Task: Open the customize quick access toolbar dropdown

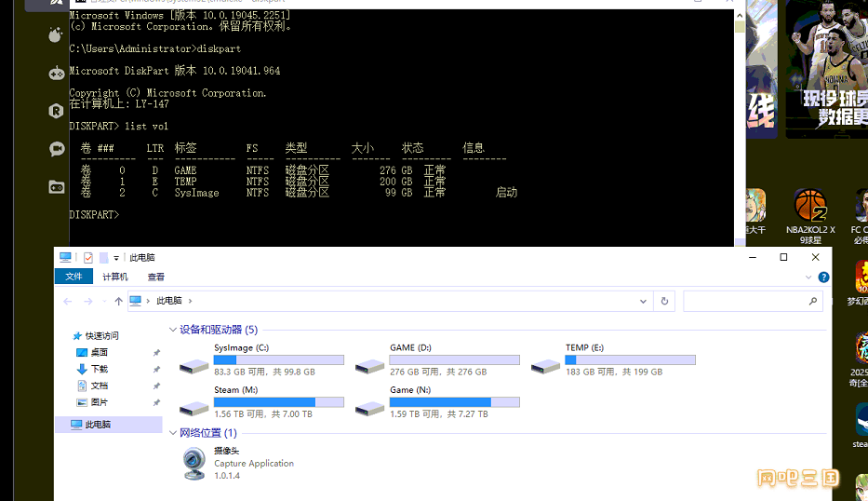Action: coord(116,258)
